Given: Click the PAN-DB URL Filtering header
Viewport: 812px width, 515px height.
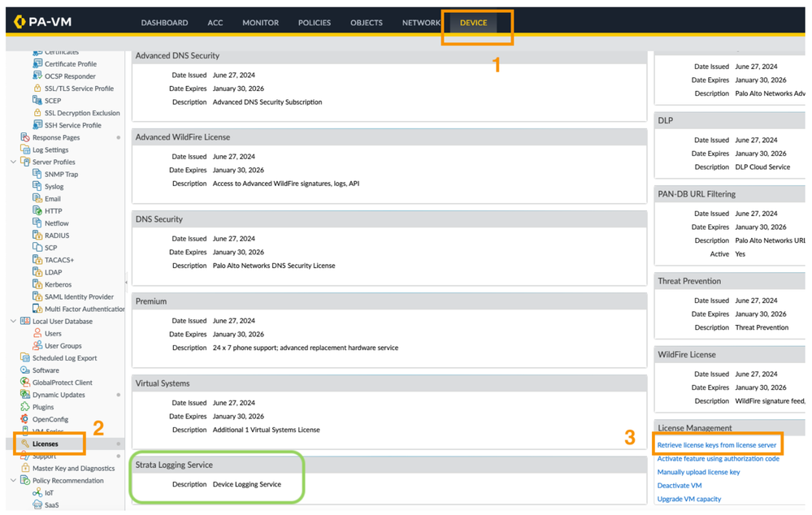Looking at the screenshot, I should (730, 194).
